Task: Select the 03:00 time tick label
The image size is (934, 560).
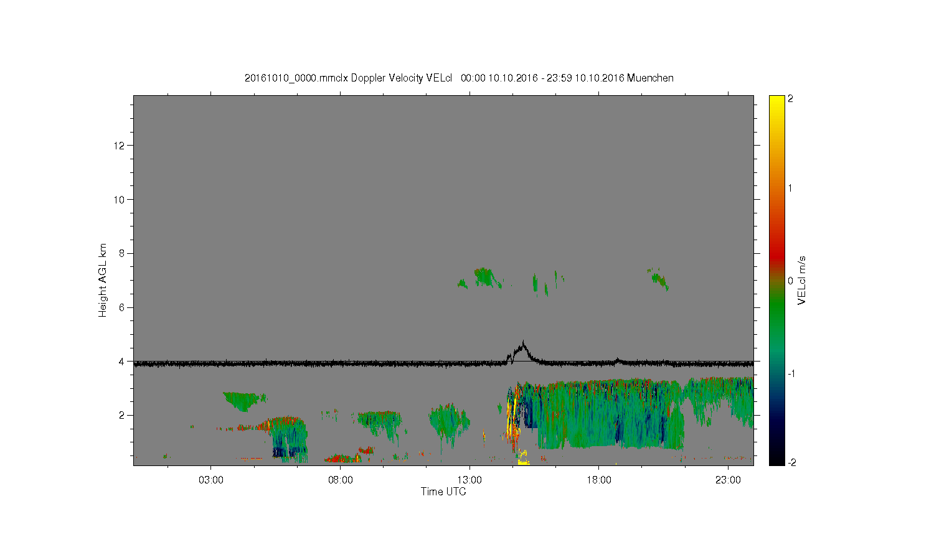Action: click(210, 480)
